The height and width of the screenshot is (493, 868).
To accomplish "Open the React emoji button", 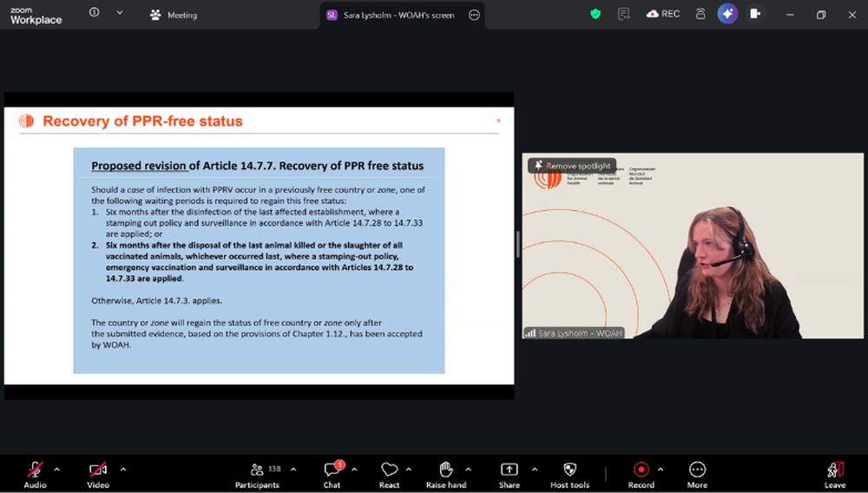I will (389, 473).
